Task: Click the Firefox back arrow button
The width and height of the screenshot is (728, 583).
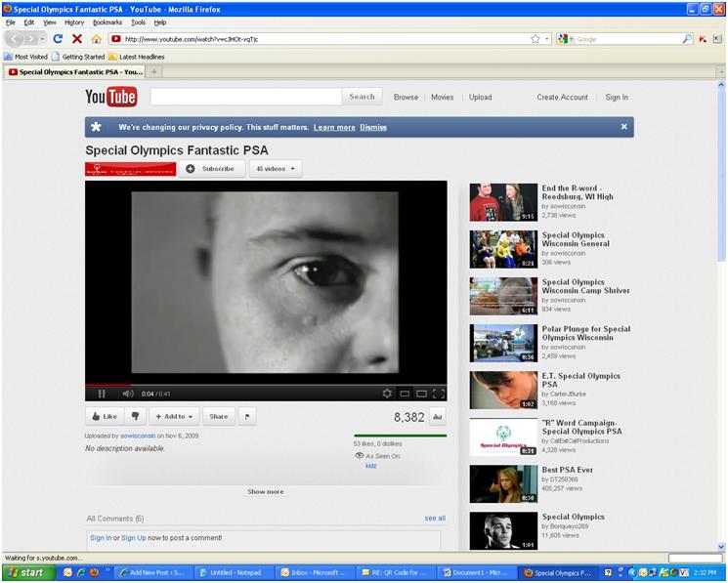Action: [14, 39]
